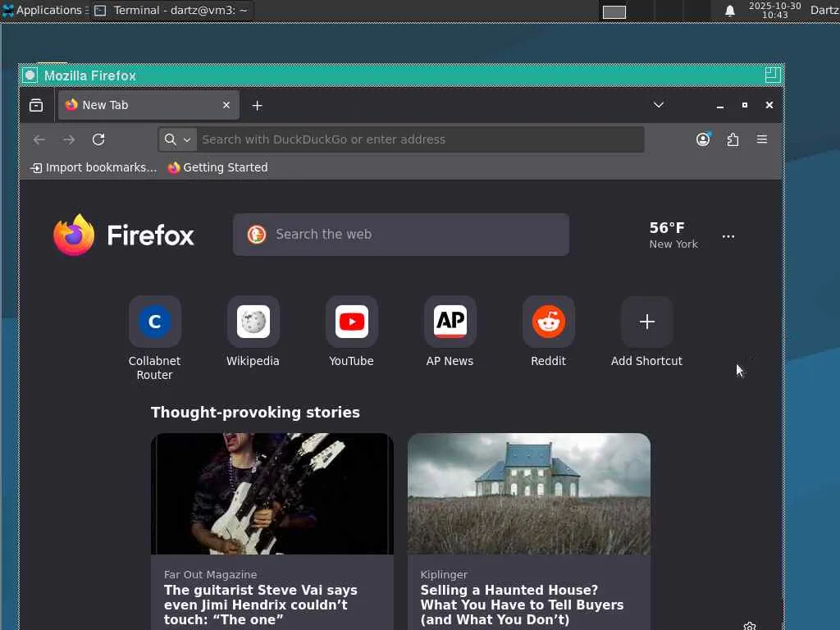Click the Firefox logo on new tab
Screen dimensions: 840x630
point(124,235)
